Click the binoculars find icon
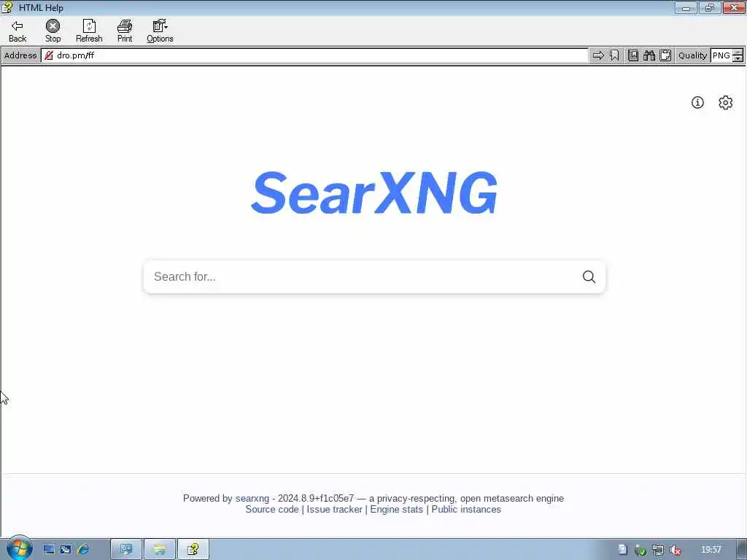The image size is (747, 560). [649, 55]
